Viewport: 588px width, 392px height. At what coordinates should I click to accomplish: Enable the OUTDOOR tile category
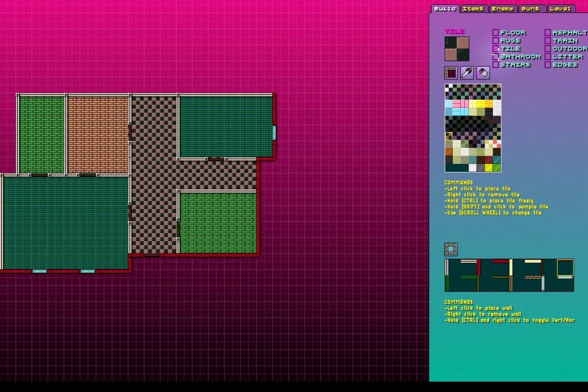point(548,49)
